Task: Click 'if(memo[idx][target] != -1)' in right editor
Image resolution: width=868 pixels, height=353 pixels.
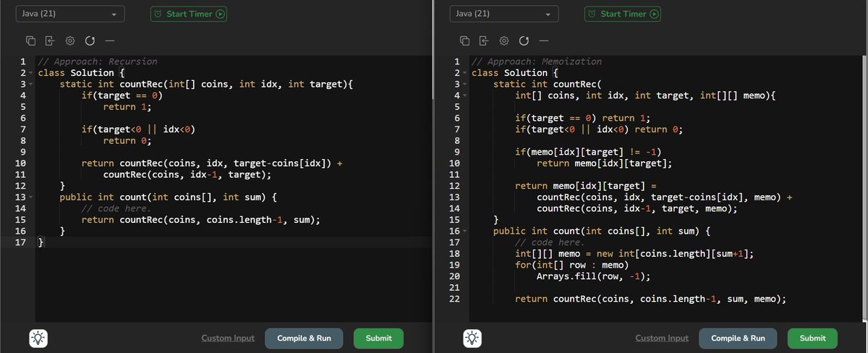Action: point(588,152)
